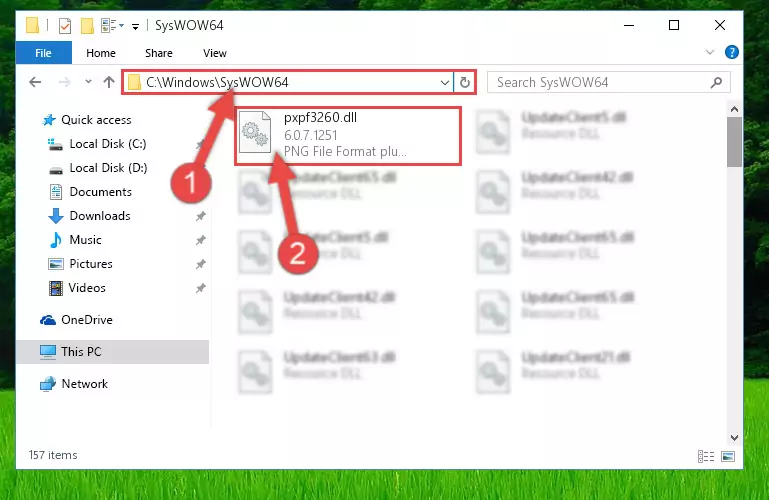Click PNG File Format plu... description

tap(345, 151)
